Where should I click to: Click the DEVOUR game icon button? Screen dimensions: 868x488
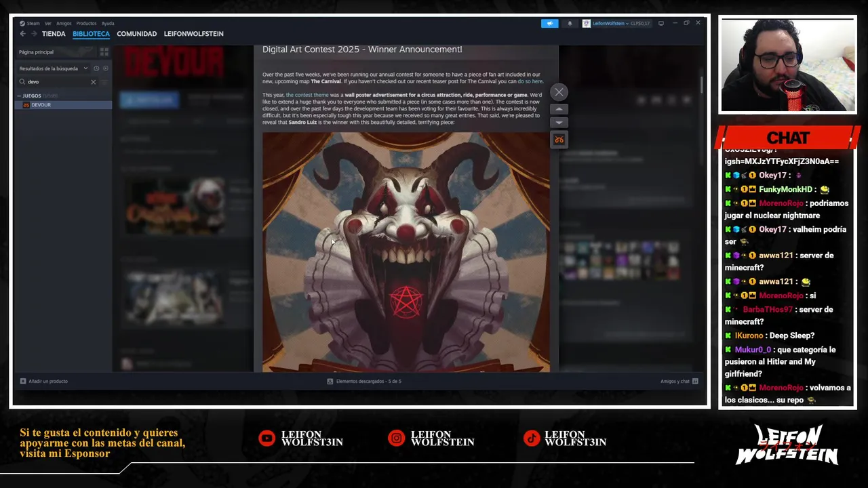tap(559, 140)
